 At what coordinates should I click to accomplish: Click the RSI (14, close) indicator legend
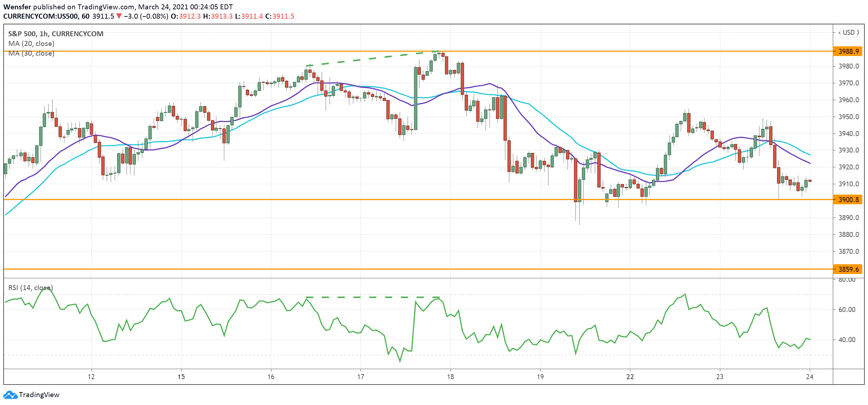click(x=31, y=288)
